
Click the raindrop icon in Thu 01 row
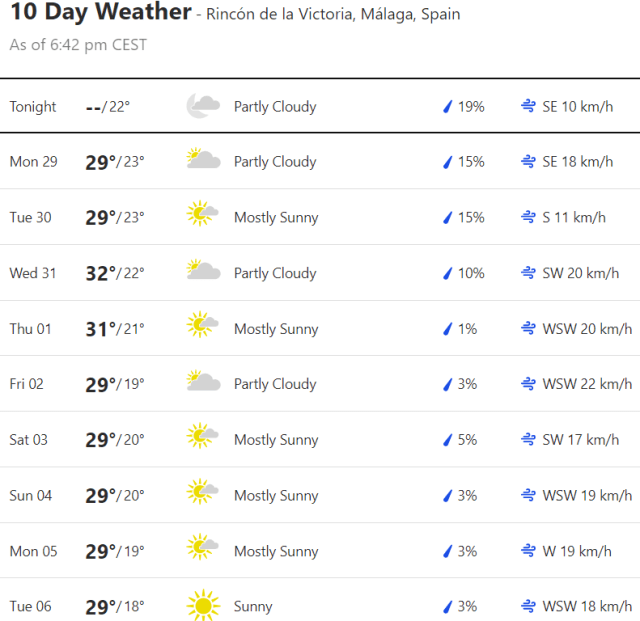click(x=448, y=329)
